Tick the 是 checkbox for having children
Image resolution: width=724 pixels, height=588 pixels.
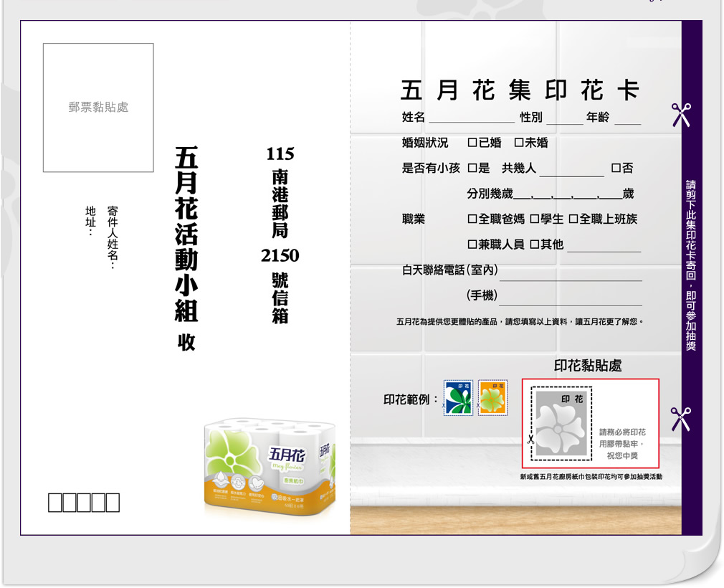click(x=472, y=169)
